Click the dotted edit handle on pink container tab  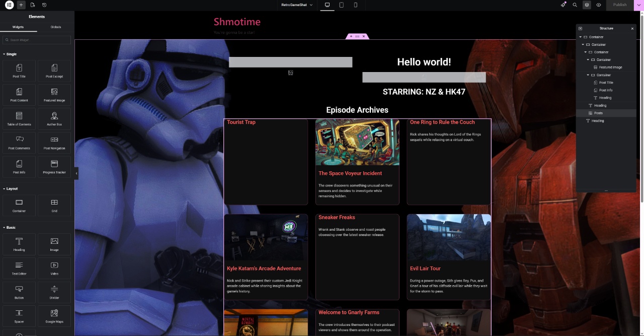(357, 36)
